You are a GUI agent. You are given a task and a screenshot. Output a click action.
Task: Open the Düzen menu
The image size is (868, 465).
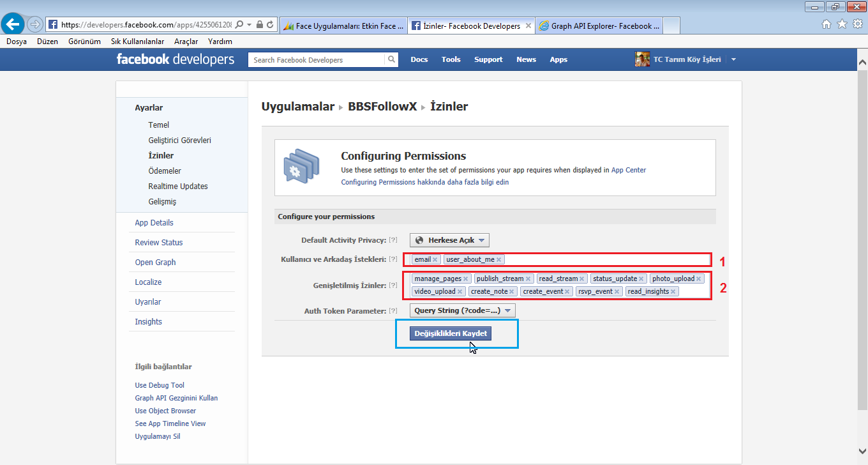47,42
